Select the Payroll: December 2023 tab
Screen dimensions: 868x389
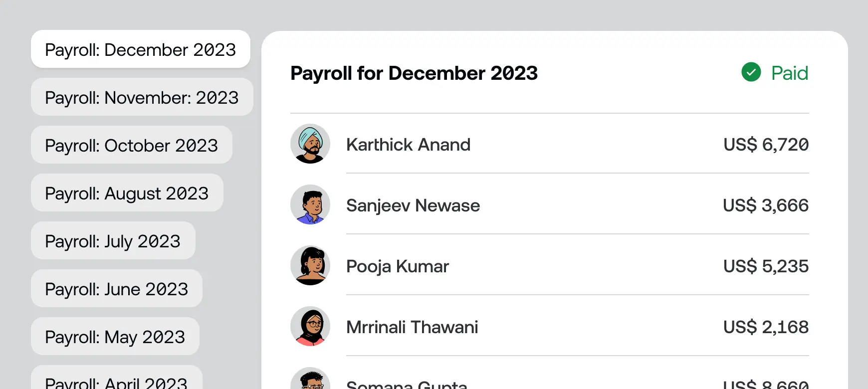[x=140, y=49]
